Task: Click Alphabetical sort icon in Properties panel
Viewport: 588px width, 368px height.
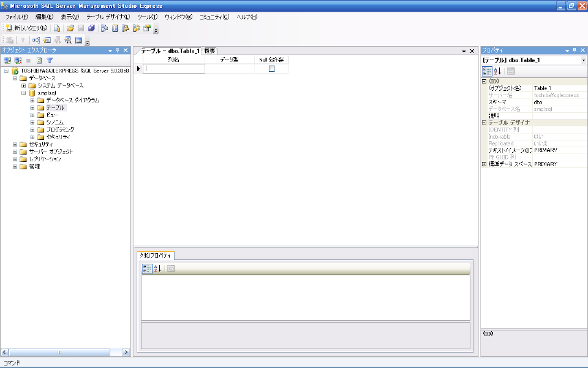Action: tap(497, 71)
